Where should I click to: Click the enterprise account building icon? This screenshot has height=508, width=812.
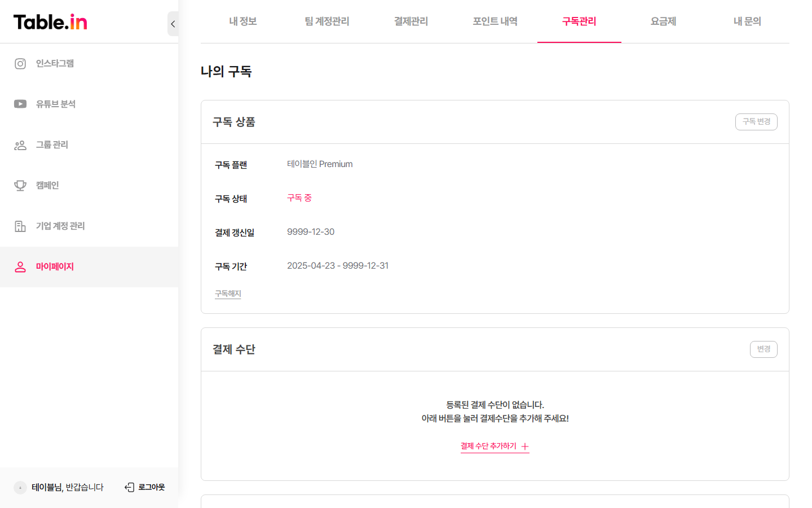pyautogui.click(x=20, y=226)
